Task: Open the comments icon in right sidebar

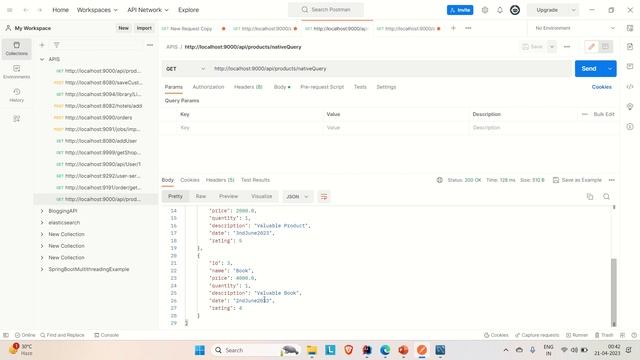Action: [x=630, y=66]
